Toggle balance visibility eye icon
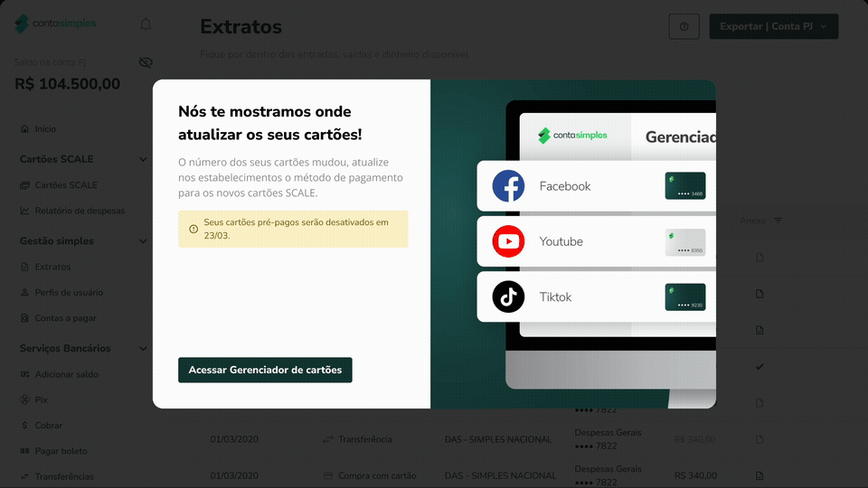Image resolution: width=868 pixels, height=488 pixels. point(146,62)
